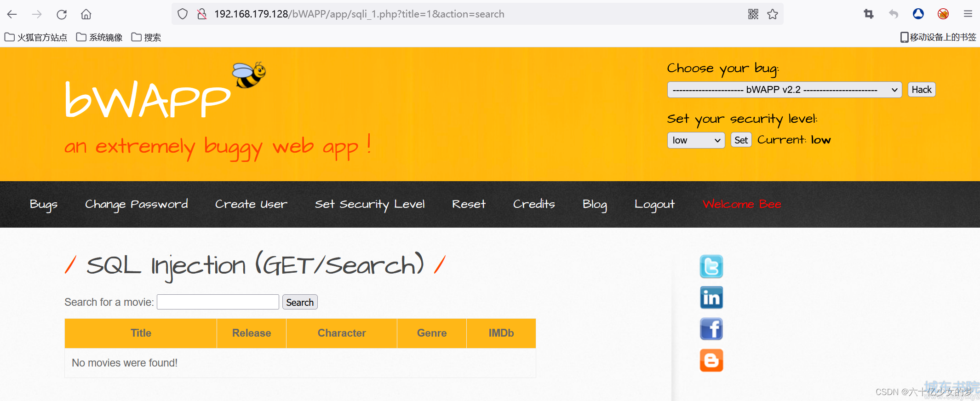Open the 搜索 bookmark folder
The image size is (980, 401).
(x=146, y=37)
